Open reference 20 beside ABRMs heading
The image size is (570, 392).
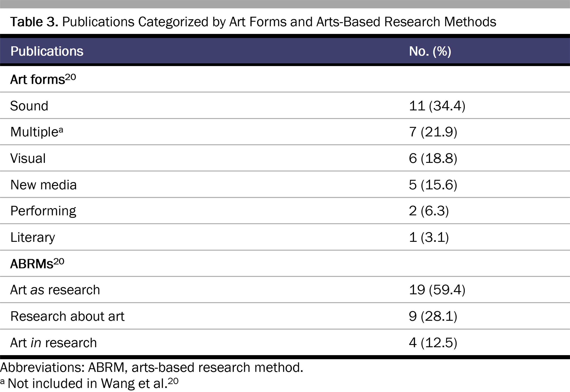pyautogui.click(x=59, y=261)
